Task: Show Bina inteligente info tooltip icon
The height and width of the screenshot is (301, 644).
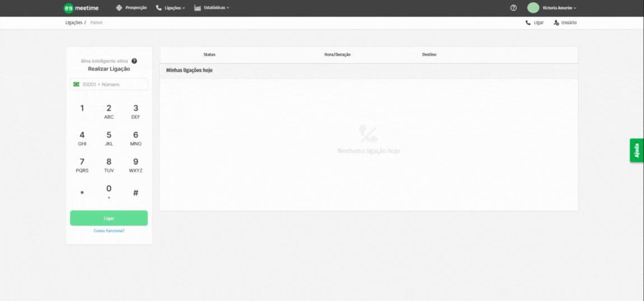Action: (x=134, y=61)
